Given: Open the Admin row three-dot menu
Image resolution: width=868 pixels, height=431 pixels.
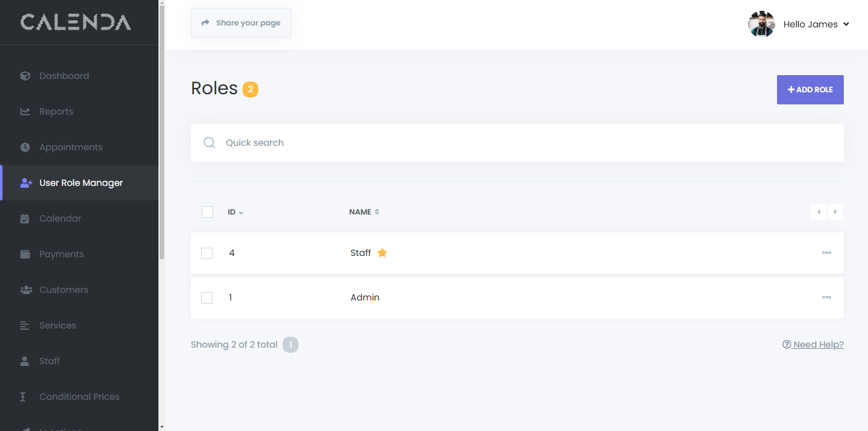Looking at the screenshot, I should (826, 297).
